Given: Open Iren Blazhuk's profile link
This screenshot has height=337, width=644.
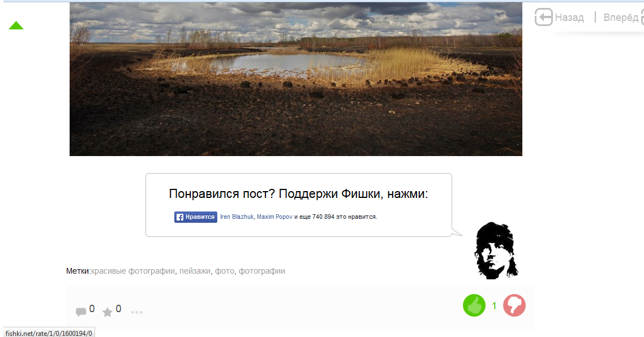Looking at the screenshot, I should pyautogui.click(x=237, y=217).
